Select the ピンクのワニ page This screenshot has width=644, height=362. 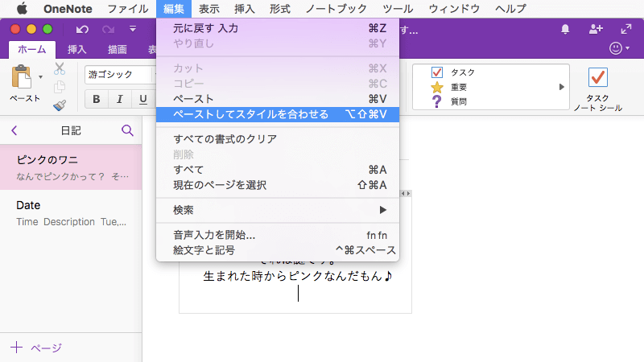pos(71,167)
